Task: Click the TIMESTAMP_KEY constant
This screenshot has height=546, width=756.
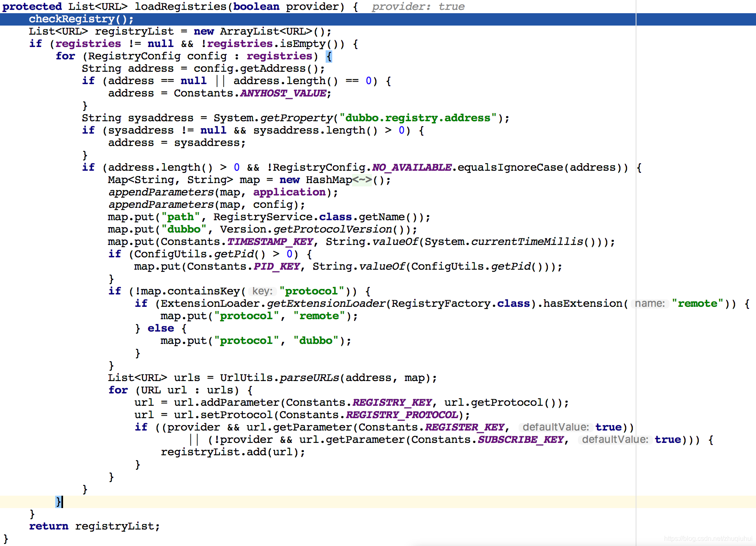Action: 270,242
